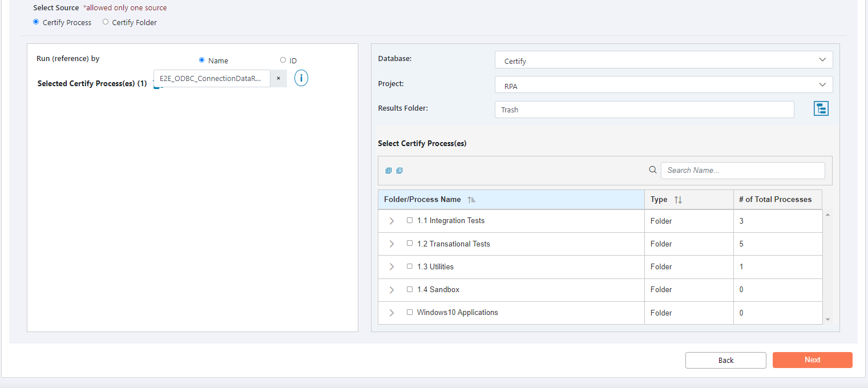
Task: Remove the E2E_ODBC_ConnectionData process chip
Action: (x=278, y=78)
